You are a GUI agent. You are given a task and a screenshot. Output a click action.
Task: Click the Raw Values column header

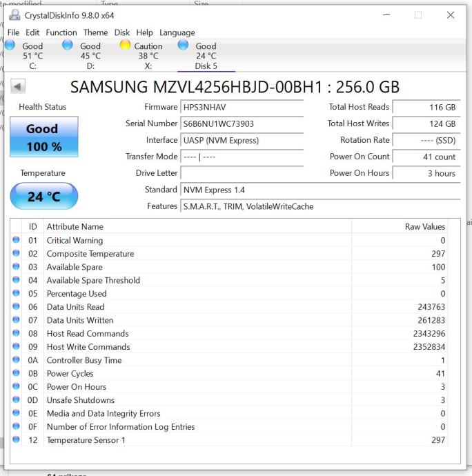click(400, 226)
